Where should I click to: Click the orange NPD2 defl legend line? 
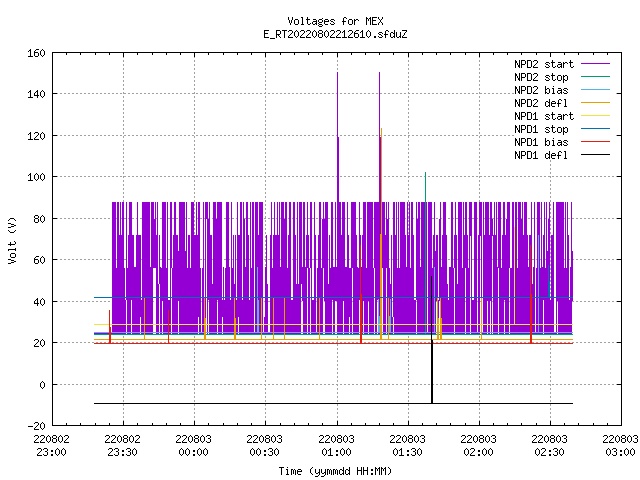pos(596,103)
